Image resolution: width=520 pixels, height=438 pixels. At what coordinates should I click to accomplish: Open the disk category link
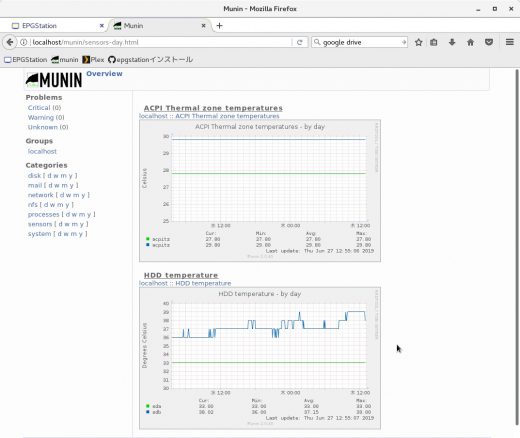(x=34, y=175)
